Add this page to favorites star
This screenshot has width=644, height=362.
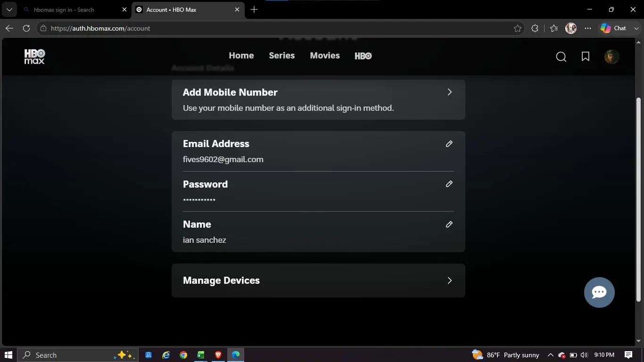coord(518,28)
